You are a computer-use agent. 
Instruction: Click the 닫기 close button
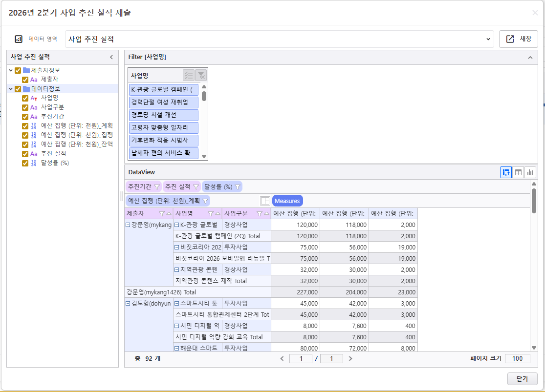point(523,379)
